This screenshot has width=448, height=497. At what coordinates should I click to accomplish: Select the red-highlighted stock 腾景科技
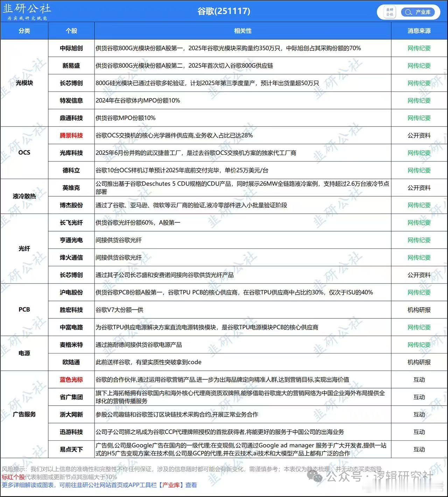point(71,136)
